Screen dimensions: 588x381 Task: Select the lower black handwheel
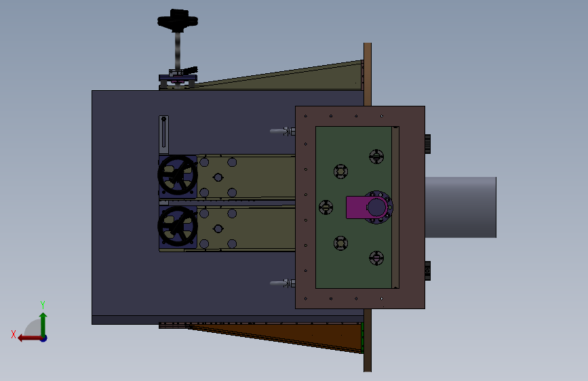178,226
